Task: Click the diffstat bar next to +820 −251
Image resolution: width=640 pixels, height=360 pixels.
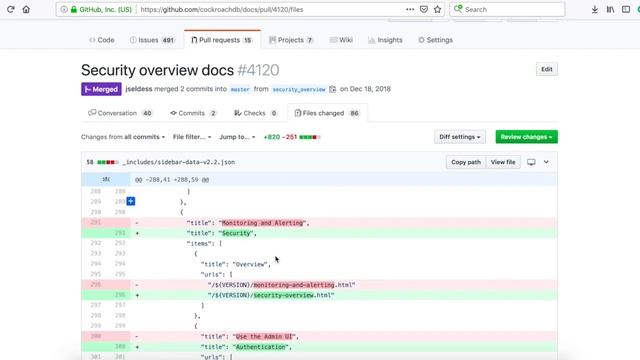Action: pyautogui.click(x=310, y=137)
